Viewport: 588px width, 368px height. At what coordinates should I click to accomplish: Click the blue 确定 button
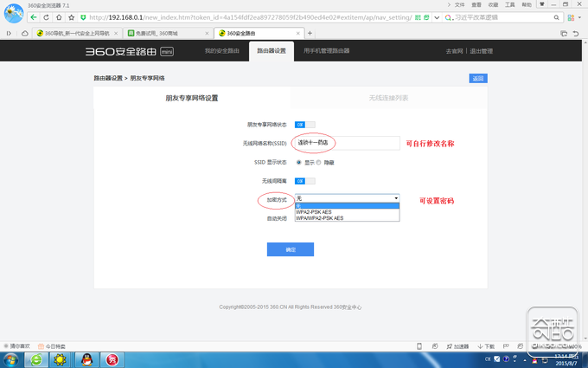[x=291, y=249]
